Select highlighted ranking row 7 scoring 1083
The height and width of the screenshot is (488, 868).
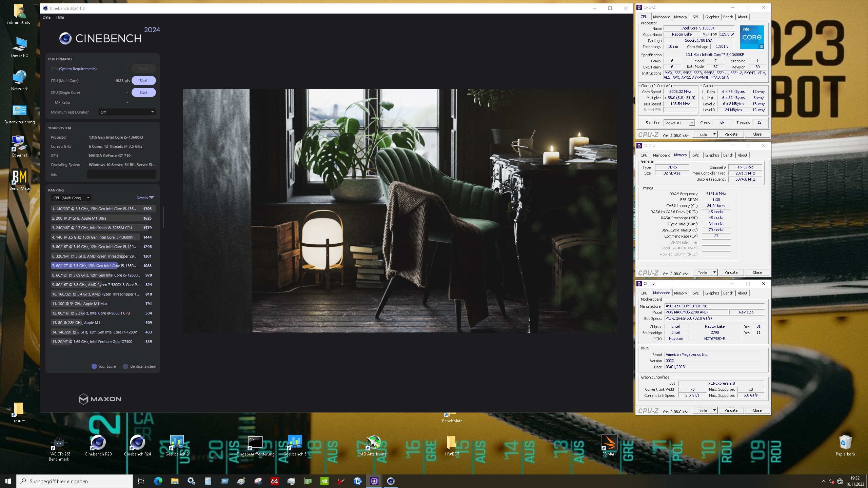click(103, 266)
